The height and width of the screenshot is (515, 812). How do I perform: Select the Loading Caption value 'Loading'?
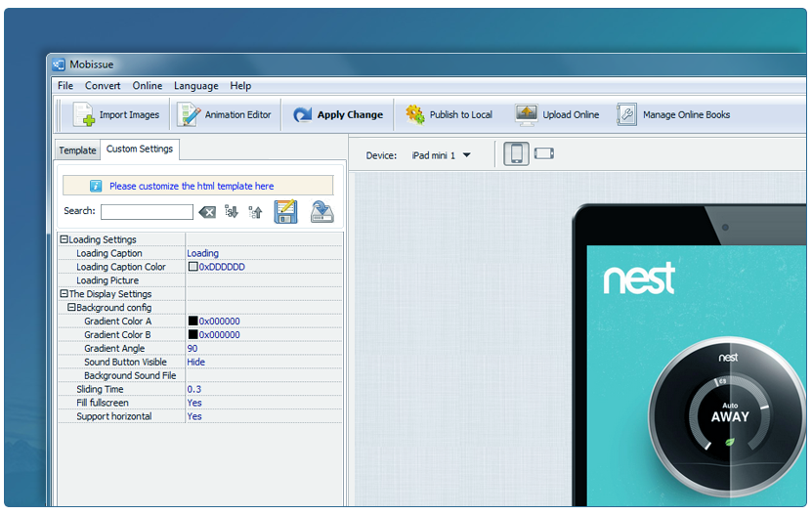coord(202,253)
